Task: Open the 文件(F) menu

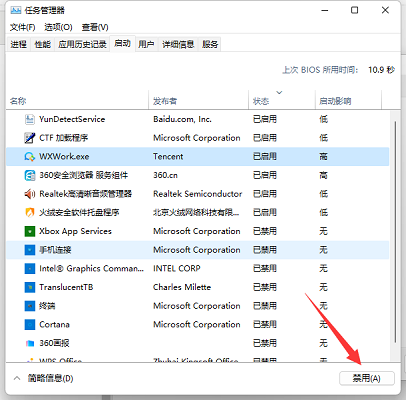Action: 22,27
